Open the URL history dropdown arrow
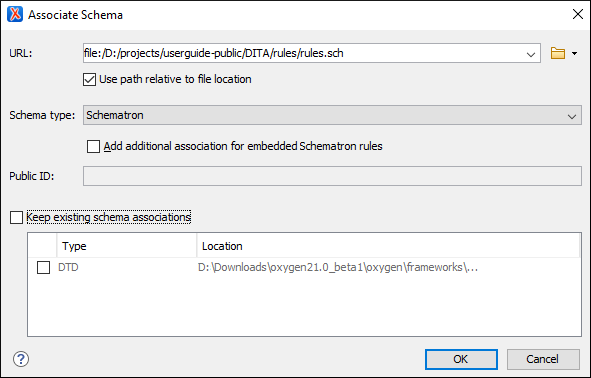The image size is (591, 378). point(531,54)
